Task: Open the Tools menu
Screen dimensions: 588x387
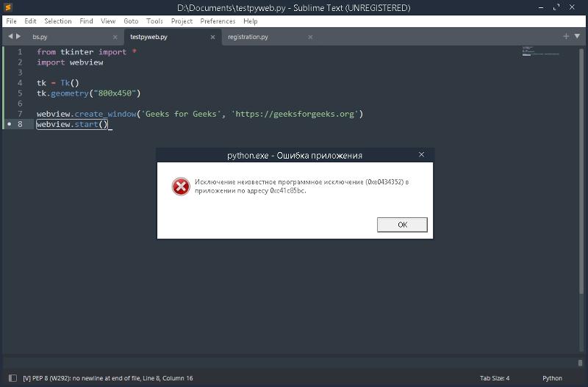Action: pos(154,21)
